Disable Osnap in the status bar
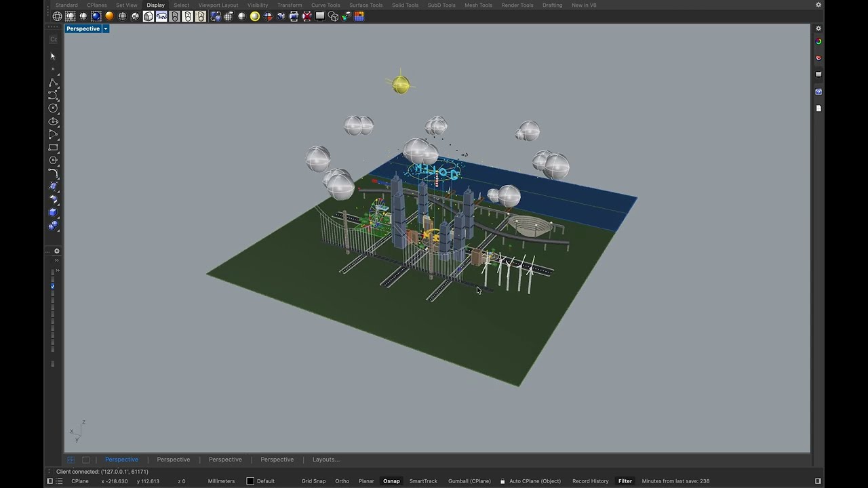 coord(391,481)
